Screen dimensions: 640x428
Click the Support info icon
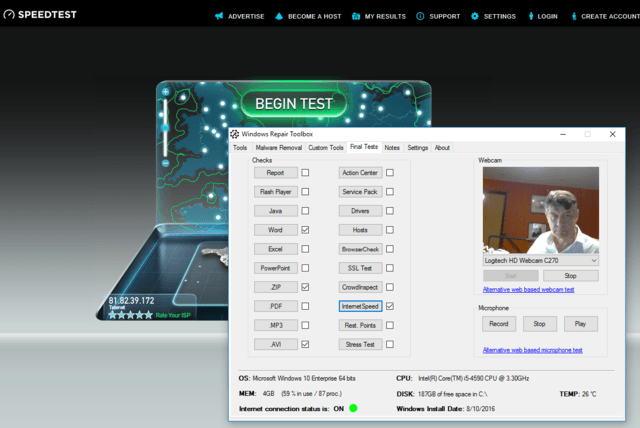click(x=420, y=16)
